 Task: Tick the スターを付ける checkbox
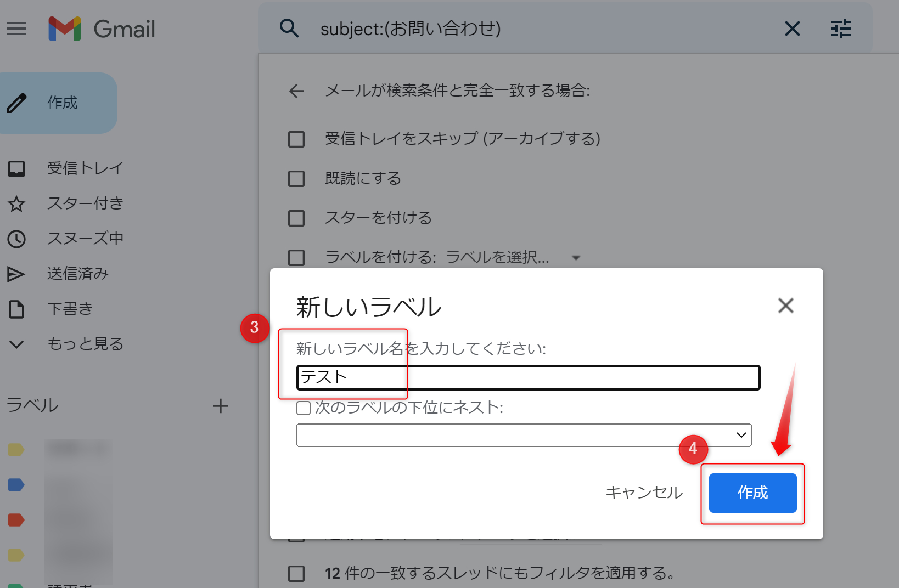[x=296, y=218]
